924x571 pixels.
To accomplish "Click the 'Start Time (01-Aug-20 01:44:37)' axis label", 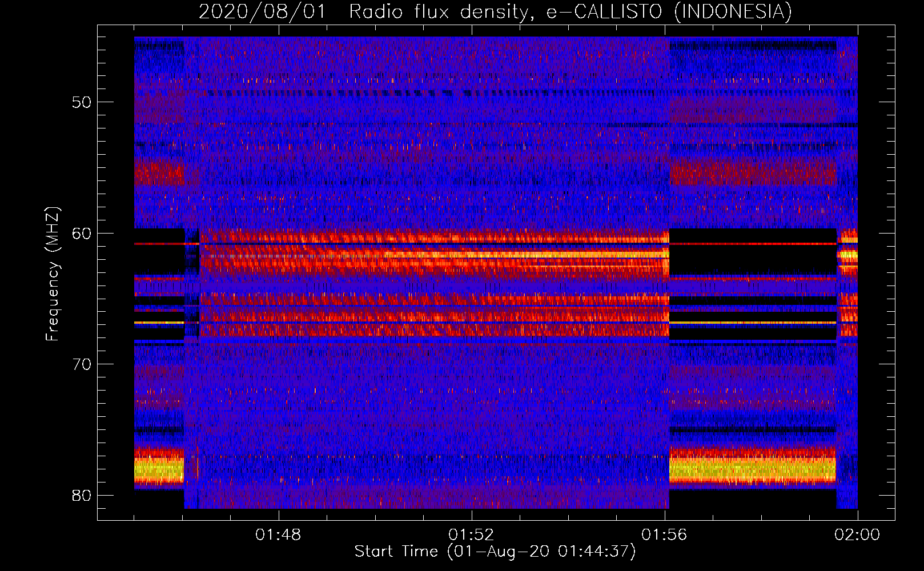I will (x=495, y=552).
